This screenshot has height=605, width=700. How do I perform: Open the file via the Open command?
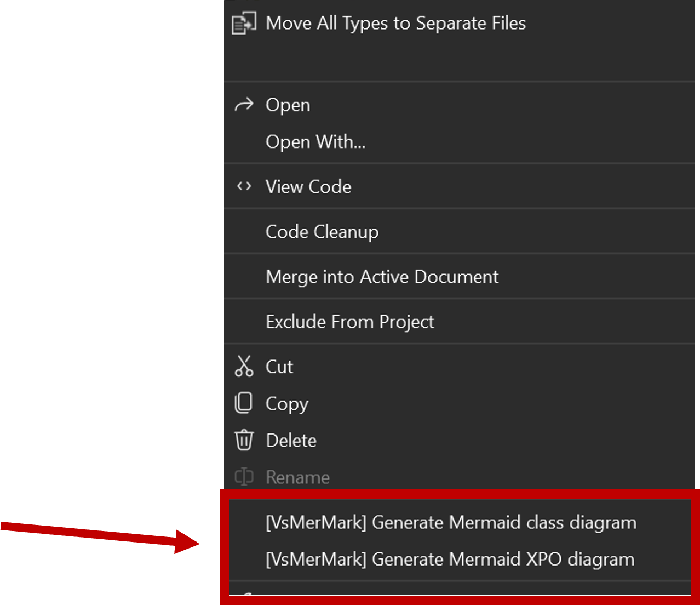tap(288, 104)
